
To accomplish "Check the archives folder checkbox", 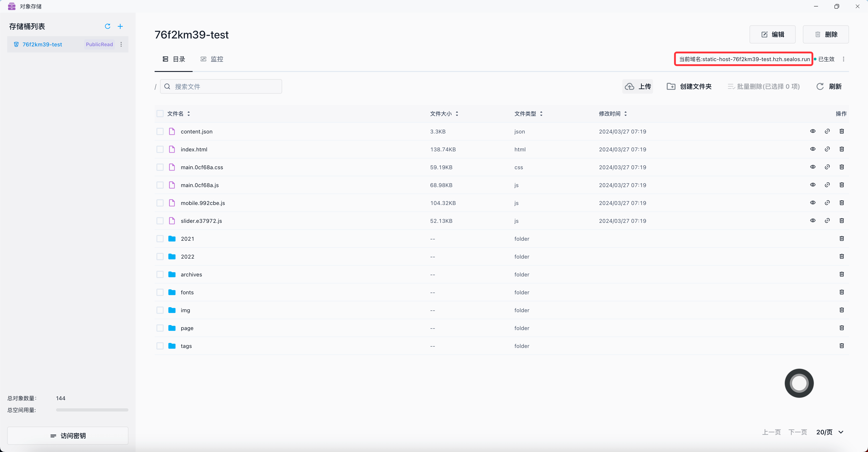I will [x=160, y=275].
